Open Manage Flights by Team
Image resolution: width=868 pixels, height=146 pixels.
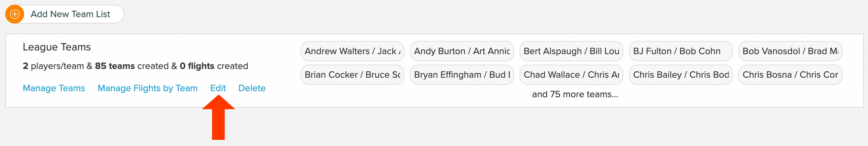148,88
